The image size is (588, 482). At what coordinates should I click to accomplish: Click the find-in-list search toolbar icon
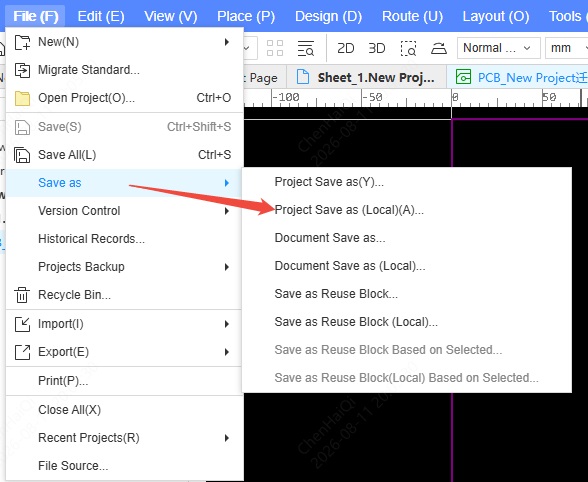point(306,48)
